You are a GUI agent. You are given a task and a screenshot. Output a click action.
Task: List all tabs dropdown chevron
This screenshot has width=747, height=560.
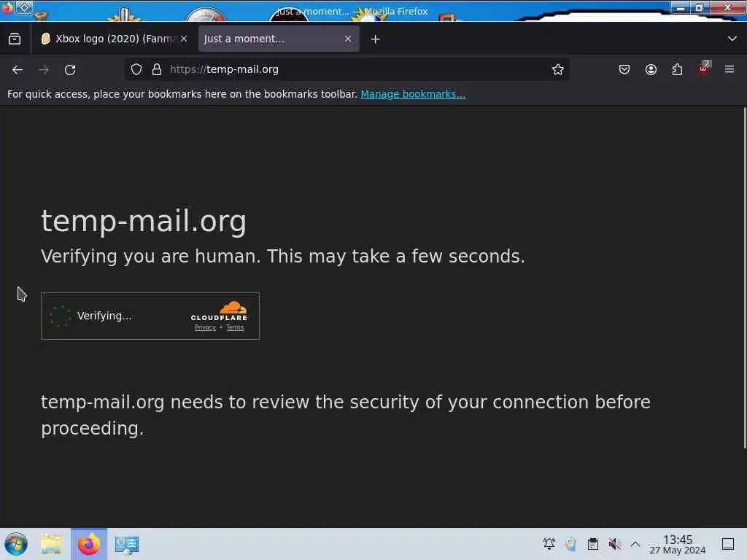pyautogui.click(x=732, y=39)
